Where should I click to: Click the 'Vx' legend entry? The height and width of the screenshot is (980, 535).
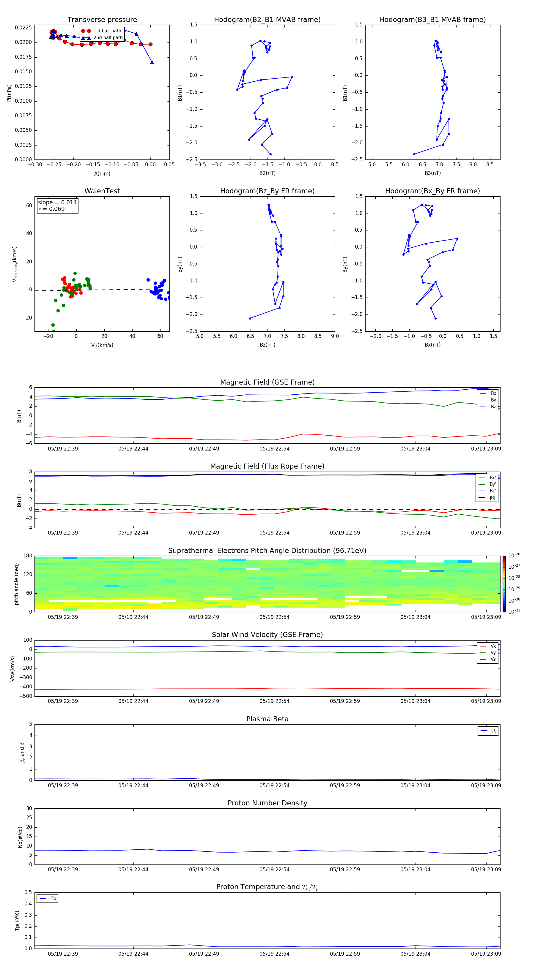tap(488, 646)
